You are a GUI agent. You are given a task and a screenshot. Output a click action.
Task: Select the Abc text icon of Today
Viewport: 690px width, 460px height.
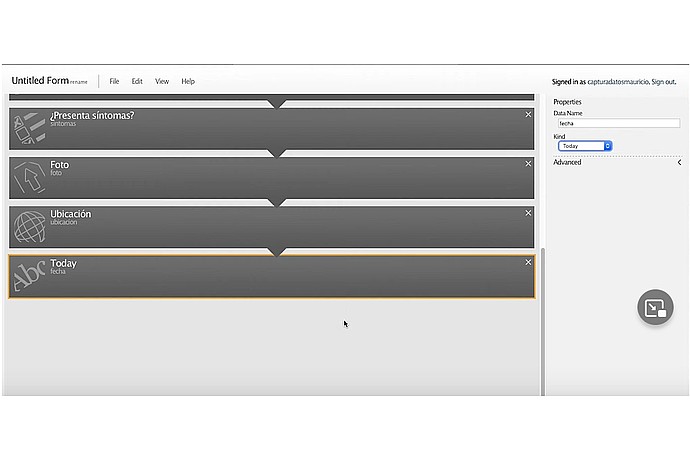click(29, 276)
